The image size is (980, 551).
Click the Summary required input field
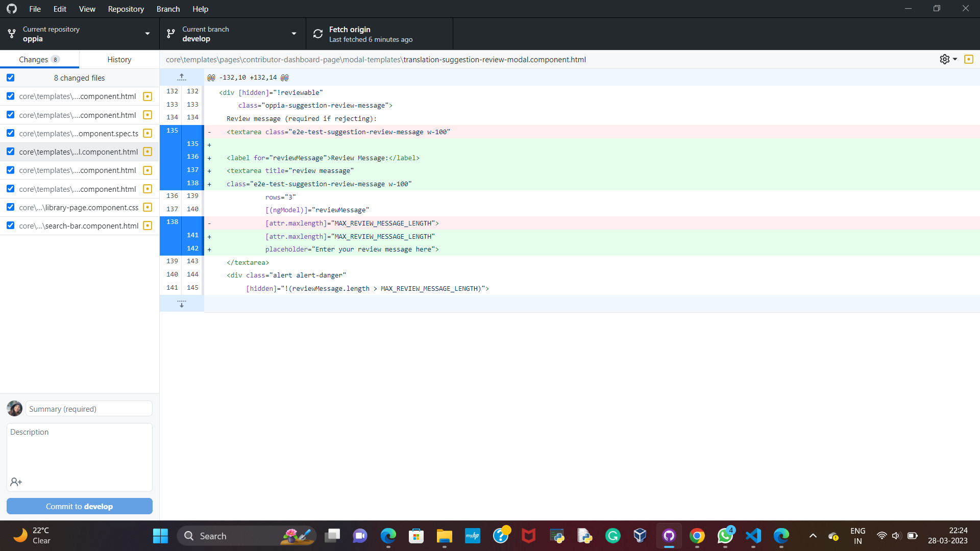coord(88,409)
